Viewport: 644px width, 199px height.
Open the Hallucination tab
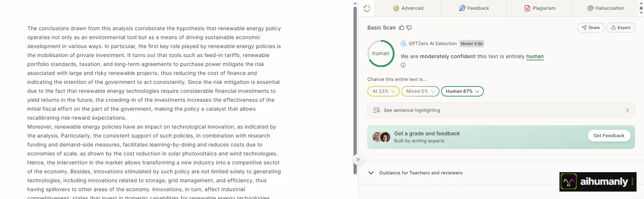click(x=606, y=8)
